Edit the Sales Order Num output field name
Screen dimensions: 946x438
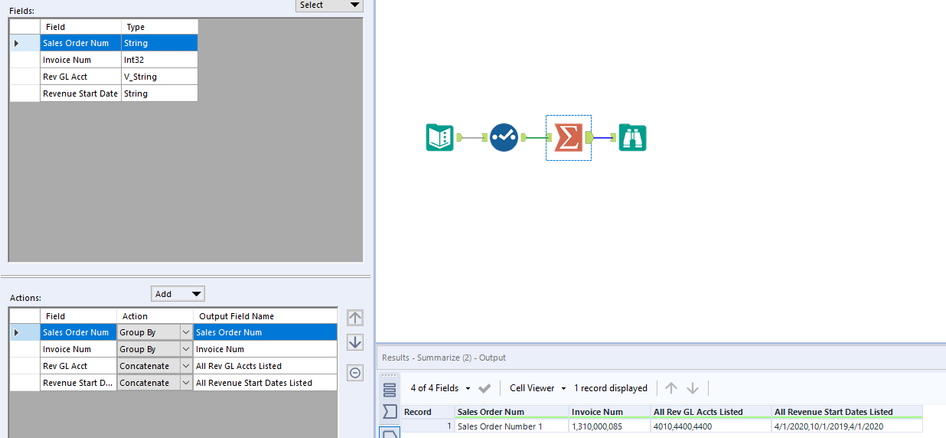tap(265, 332)
